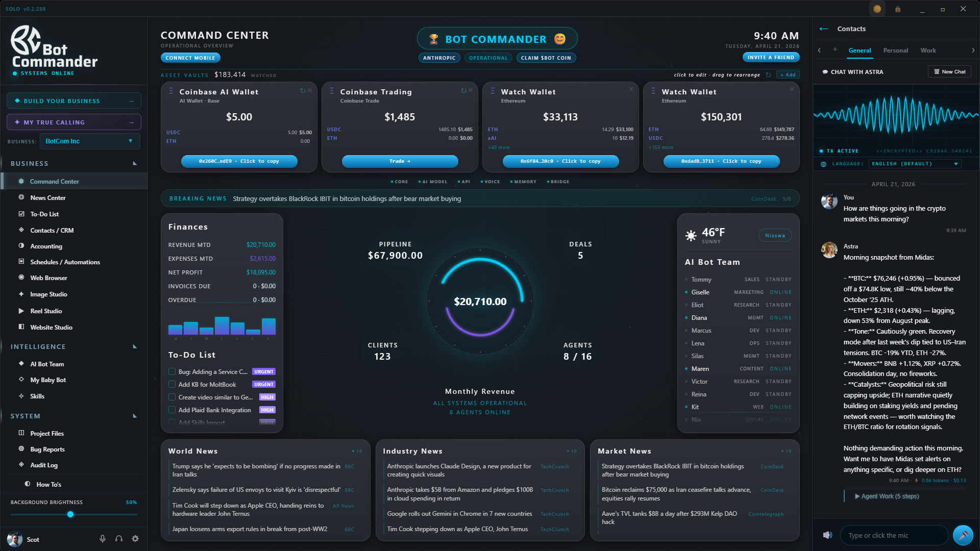Check 'Create video similar to Ge...' to-do
Screen dimensions: 980x551
pyautogui.click(x=172, y=397)
